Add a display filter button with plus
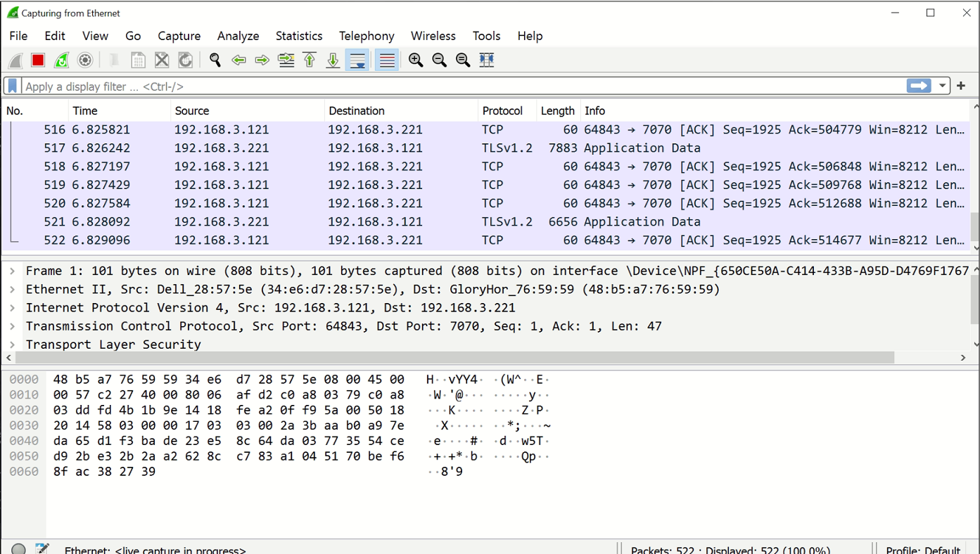The height and width of the screenshot is (554, 980). 961,86
